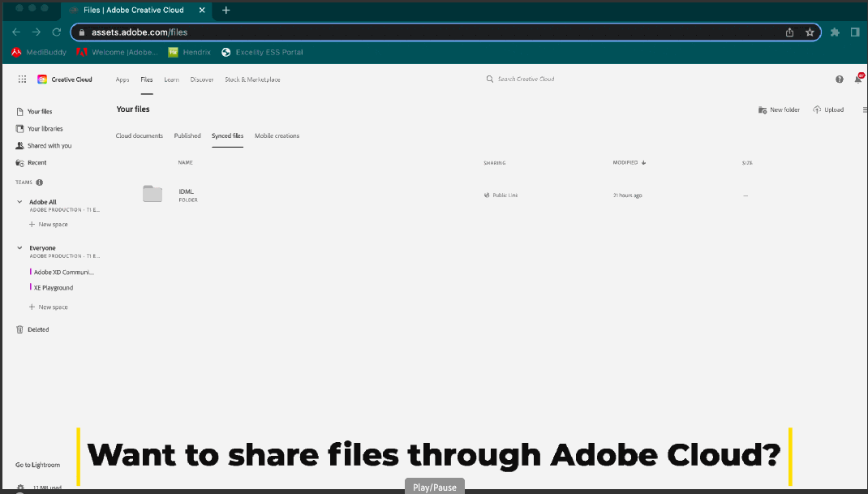Click the Upload cloud icon

817,110
